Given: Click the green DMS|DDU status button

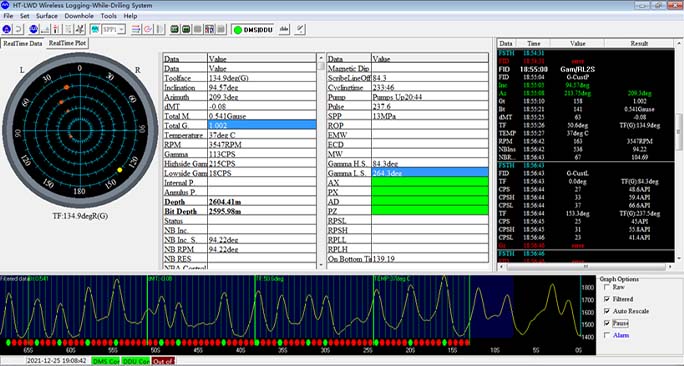Looking at the screenshot, I should 253,30.
